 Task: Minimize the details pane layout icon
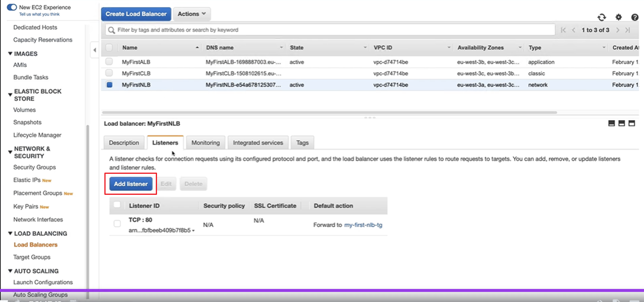point(611,123)
